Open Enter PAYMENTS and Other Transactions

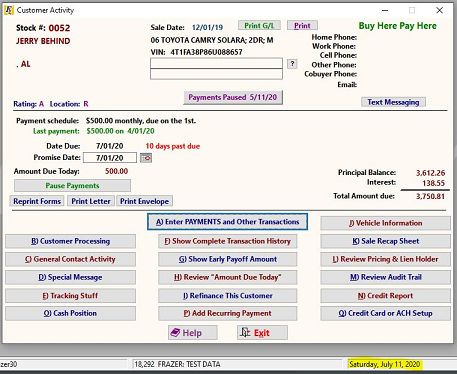(x=227, y=222)
